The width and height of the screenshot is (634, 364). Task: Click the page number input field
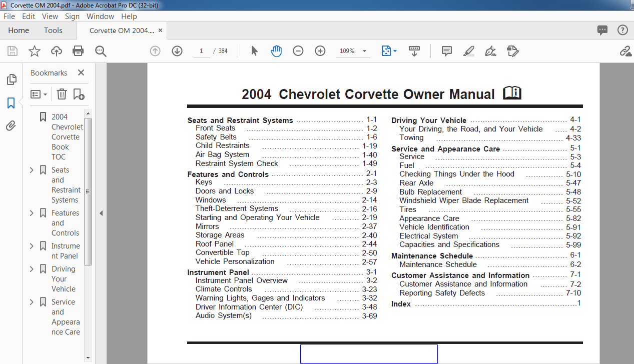point(202,51)
